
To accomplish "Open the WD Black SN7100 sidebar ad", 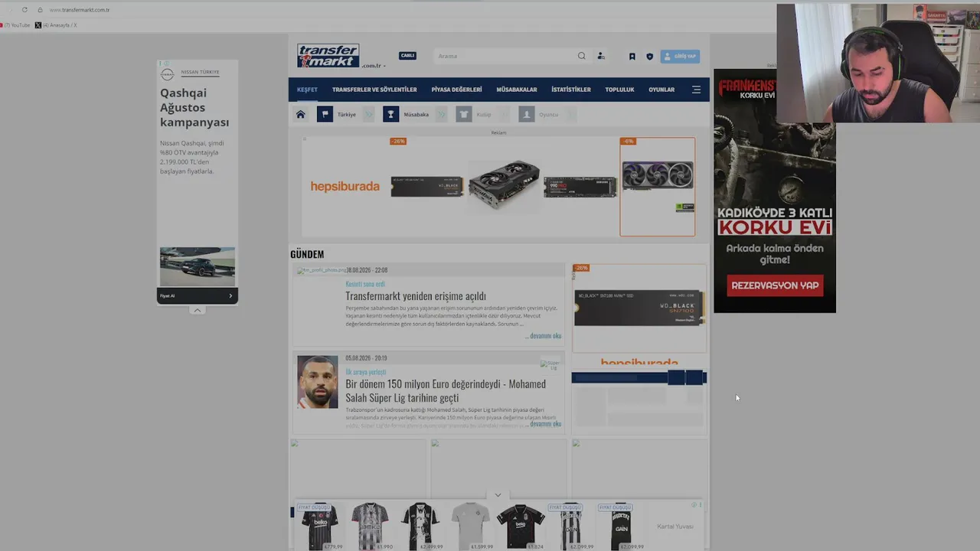I will (639, 308).
